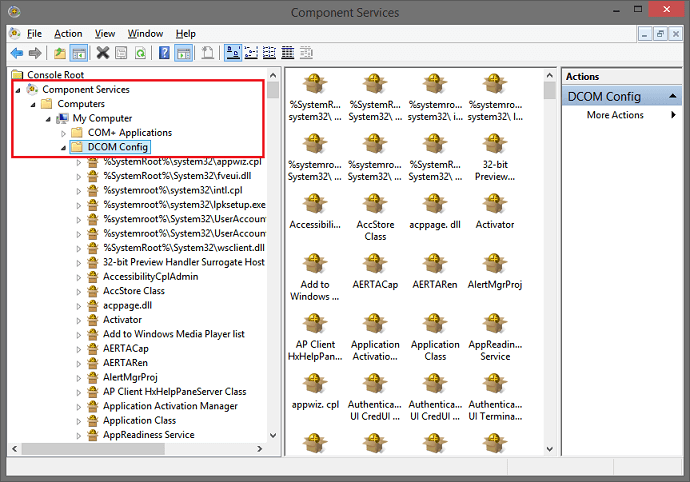This screenshot has width=690, height=482.
Task: Select Console Root tree item
Action: coord(55,75)
